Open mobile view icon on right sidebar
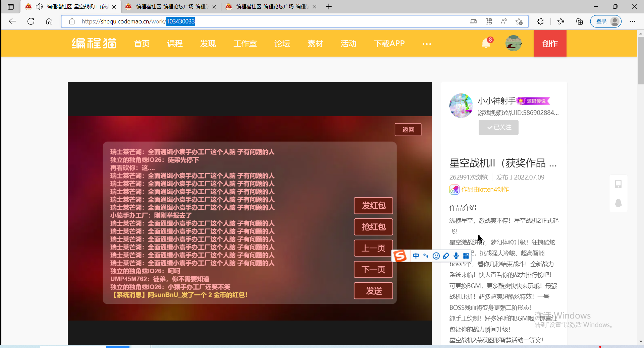The image size is (644, 348). [x=618, y=184]
